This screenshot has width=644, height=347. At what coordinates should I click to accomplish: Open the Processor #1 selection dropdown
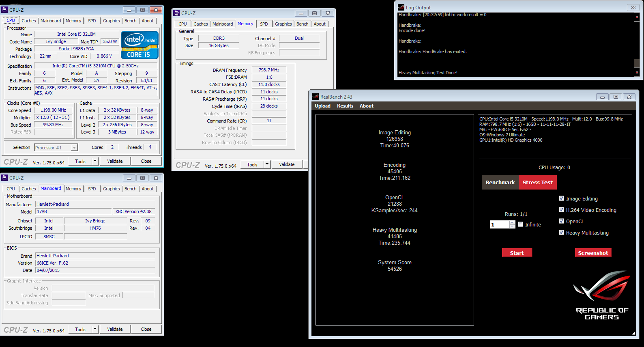tap(74, 148)
